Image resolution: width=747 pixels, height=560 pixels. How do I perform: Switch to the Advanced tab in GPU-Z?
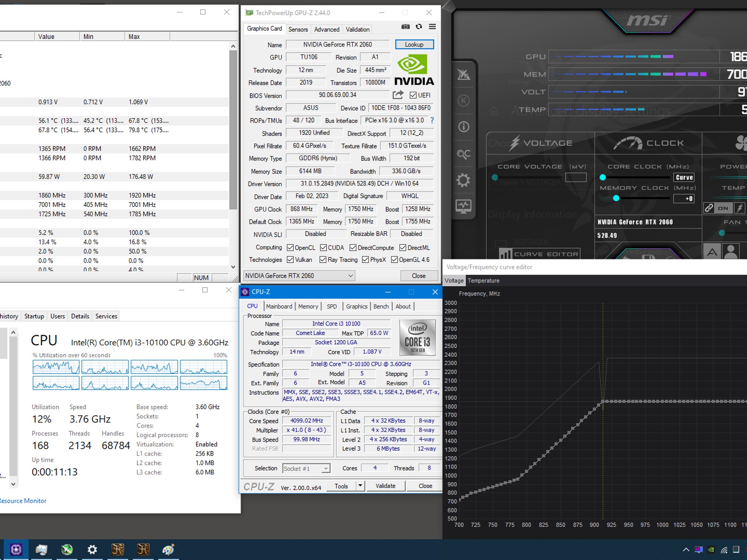click(x=327, y=30)
